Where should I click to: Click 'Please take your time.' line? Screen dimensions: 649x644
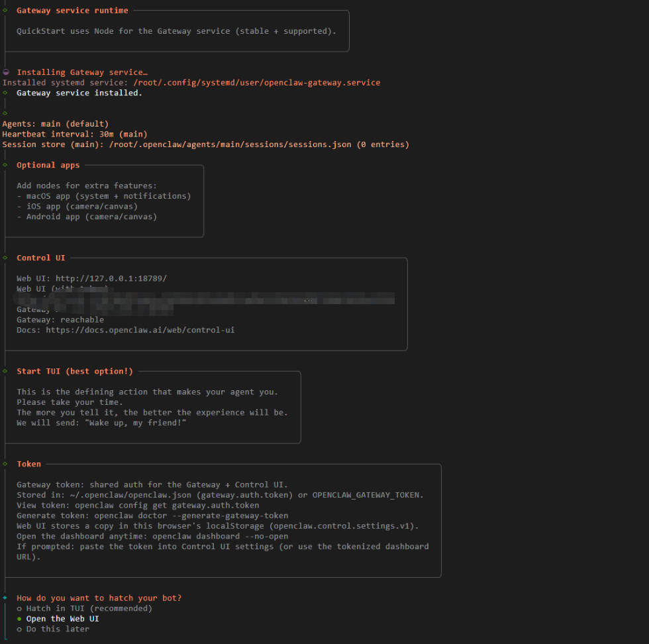click(70, 402)
